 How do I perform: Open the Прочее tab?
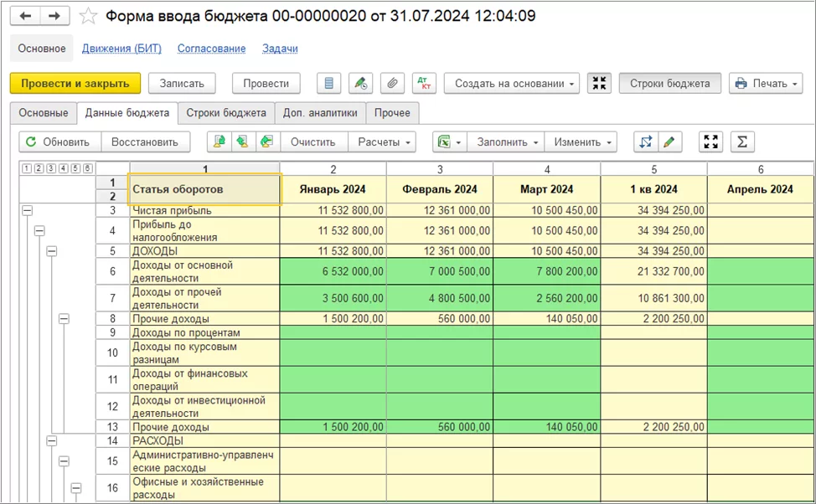point(392,113)
